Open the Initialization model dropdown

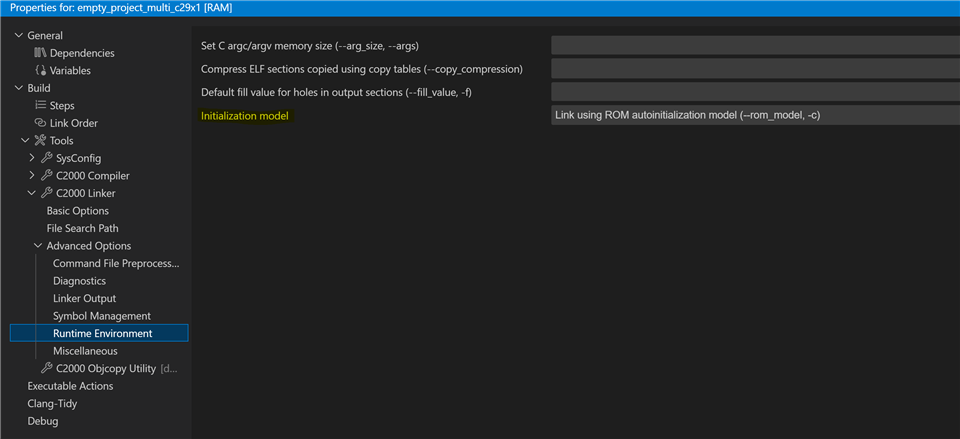(x=755, y=115)
